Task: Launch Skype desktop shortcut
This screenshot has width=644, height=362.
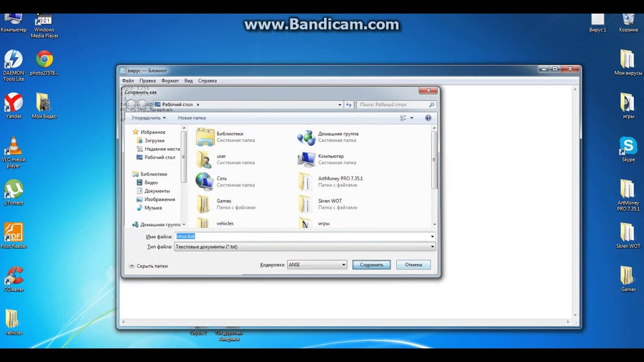Action: 628,149
